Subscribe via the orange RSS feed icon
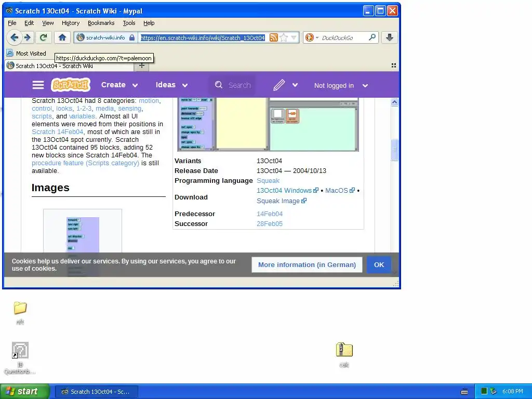The height and width of the screenshot is (399, 532). [x=273, y=37]
